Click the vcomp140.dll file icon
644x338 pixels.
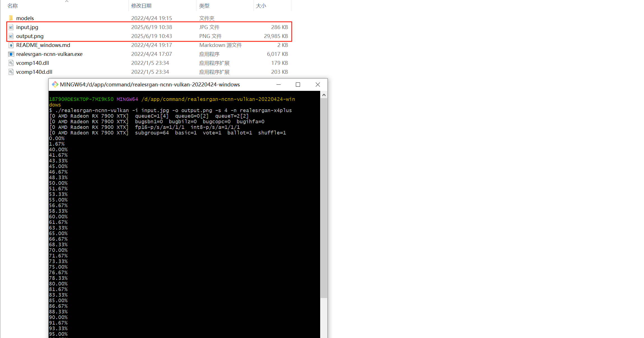coord(11,63)
